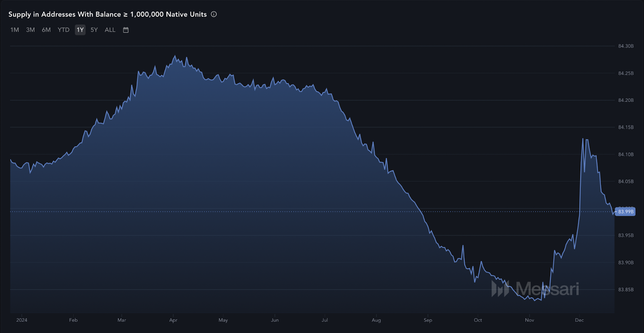The height and width of the screenshot is (333, 644).
Task: Click the Jun x-axis label
Action: pyautogui.click(x=275, y=320)
